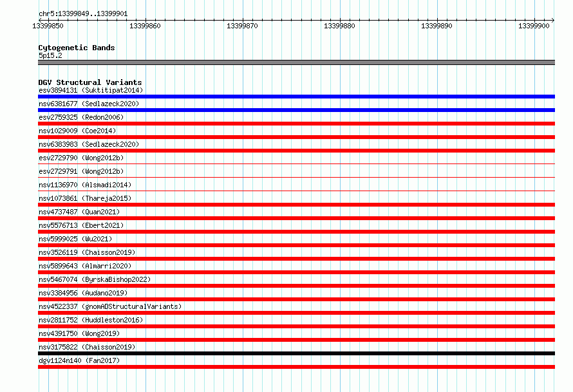This screenshot has height=392, width=573.
Task: Click thin red line under nsv1136970
Action: [x=296, y=191]
